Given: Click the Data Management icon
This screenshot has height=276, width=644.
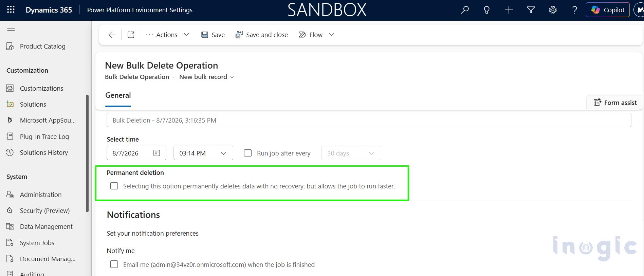Looking at the screenshot, I should (10, 226).
